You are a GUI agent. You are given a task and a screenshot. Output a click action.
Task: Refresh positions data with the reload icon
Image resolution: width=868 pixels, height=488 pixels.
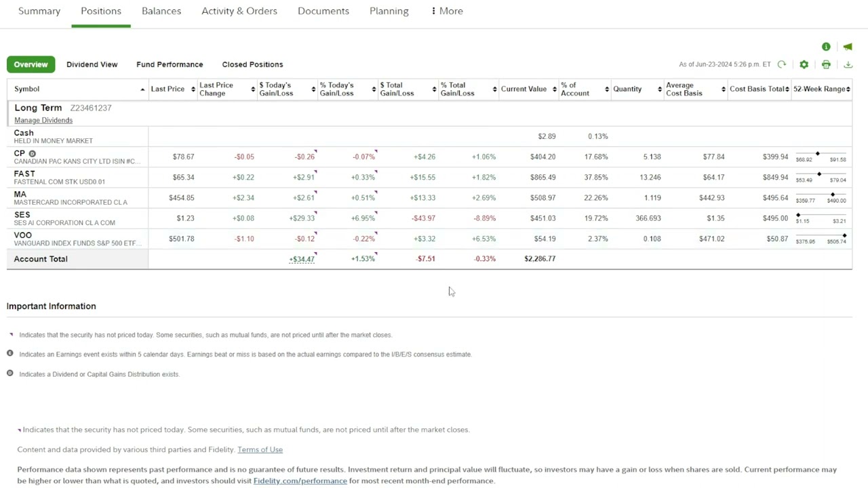pos(782,64)
